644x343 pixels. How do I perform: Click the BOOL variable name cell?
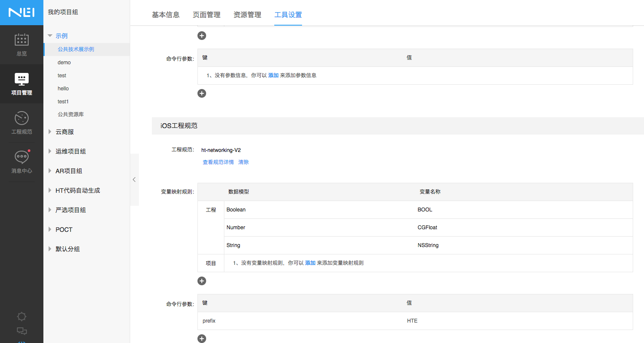(x=524, y=210)
